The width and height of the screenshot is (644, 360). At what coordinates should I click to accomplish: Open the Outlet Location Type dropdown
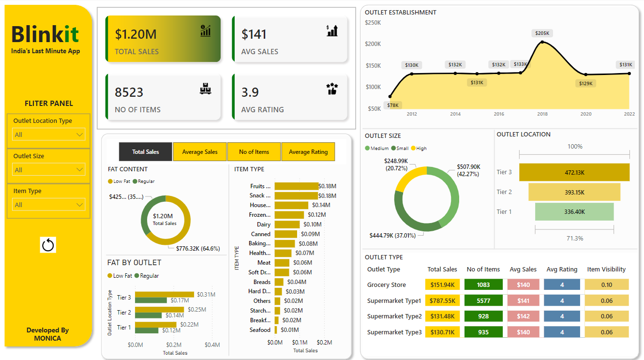point(48,135)
